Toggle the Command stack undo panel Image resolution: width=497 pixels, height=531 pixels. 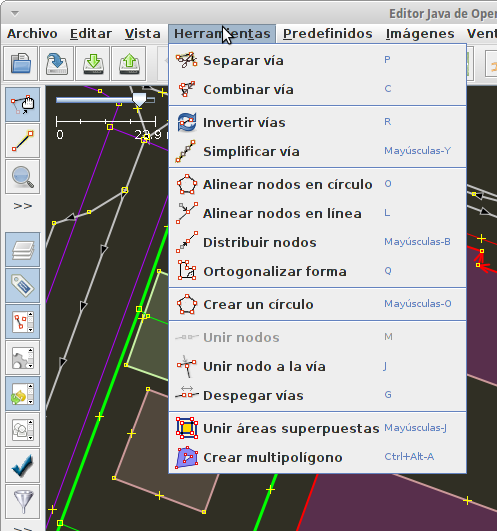(x=22, y=394)
